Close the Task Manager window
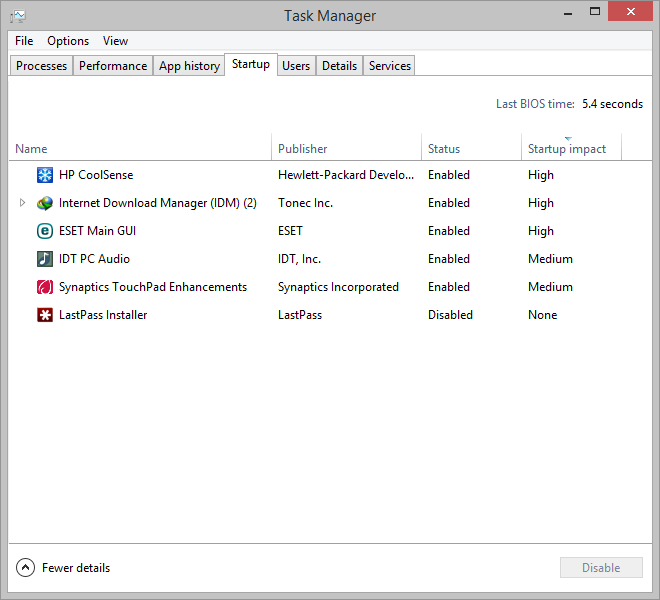 [x=630, y=12]
